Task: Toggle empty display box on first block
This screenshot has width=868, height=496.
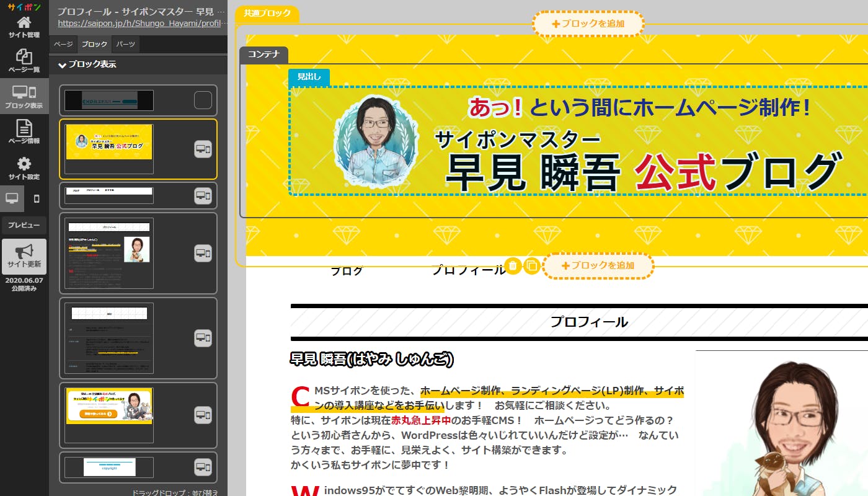Action: click(203, 100)
